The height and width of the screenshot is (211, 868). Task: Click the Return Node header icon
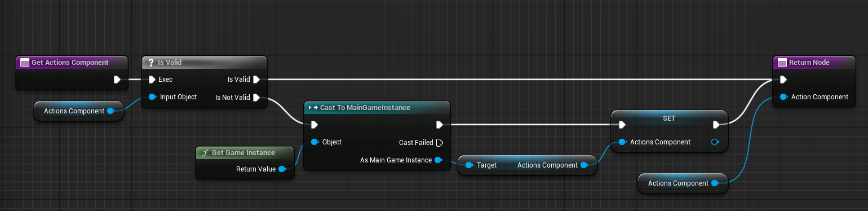[782, 63]
